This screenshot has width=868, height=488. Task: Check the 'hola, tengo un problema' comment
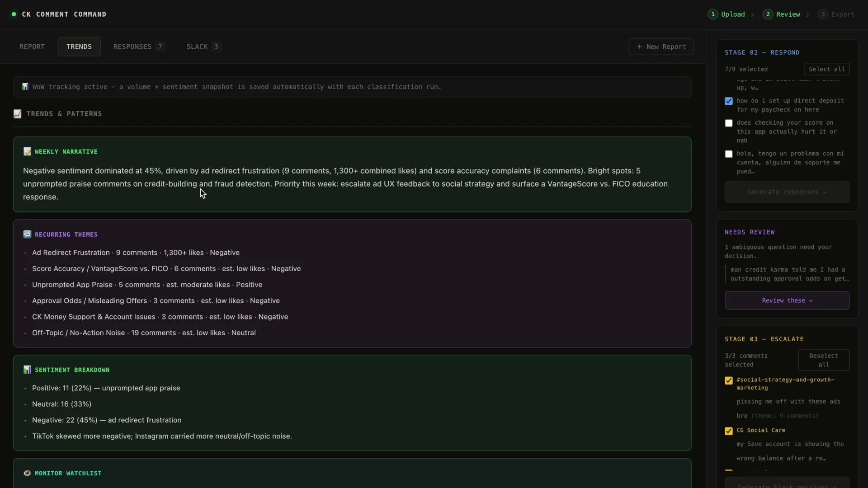tap(729, 154)
